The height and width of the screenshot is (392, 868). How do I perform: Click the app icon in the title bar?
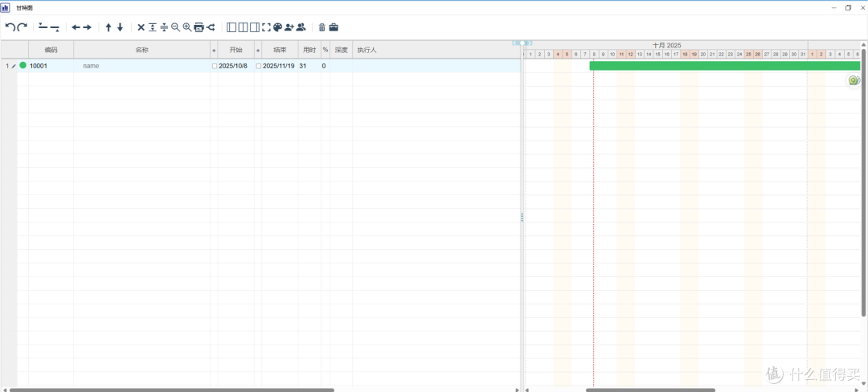pyautogui.click(x=5, y=8)
